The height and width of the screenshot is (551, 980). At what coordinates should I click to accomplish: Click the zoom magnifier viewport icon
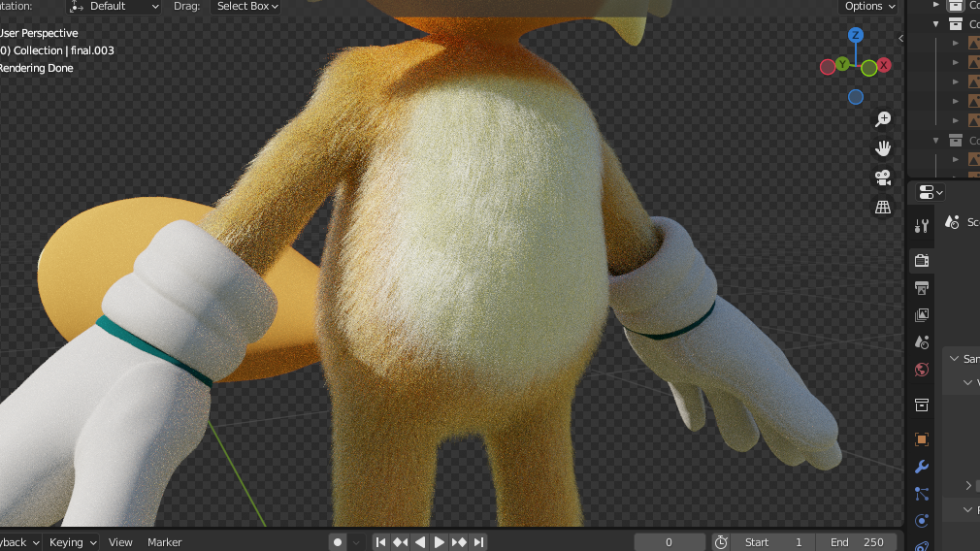click(883, 118)
